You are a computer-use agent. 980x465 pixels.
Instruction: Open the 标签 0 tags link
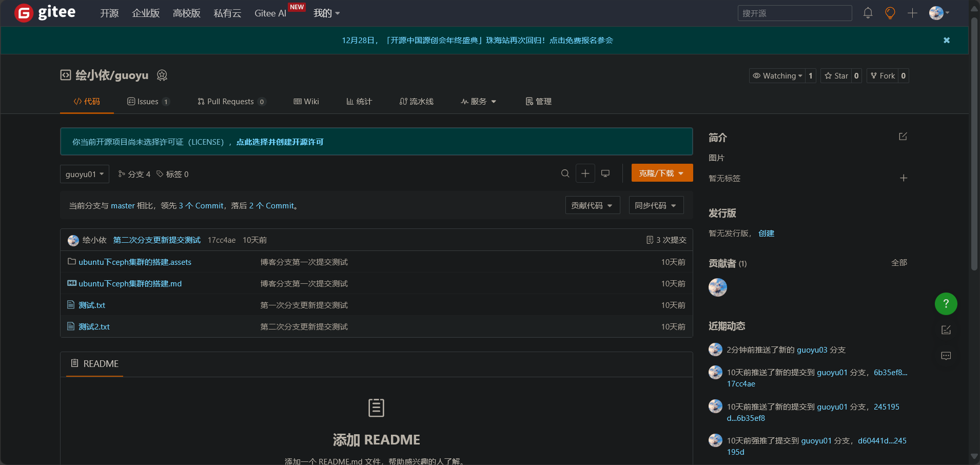pos(172,174)
